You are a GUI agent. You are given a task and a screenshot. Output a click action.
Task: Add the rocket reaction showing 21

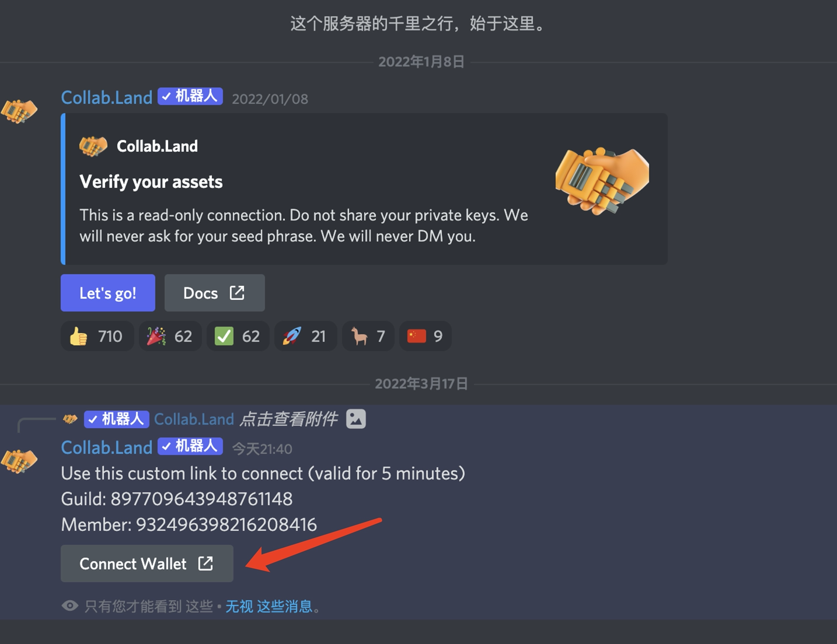(305, 336)
